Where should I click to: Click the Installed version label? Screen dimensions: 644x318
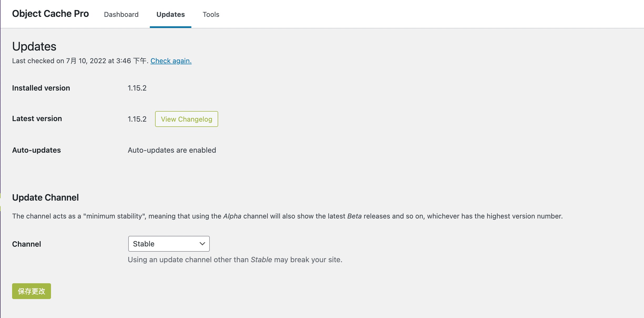(x=41, y=88)
